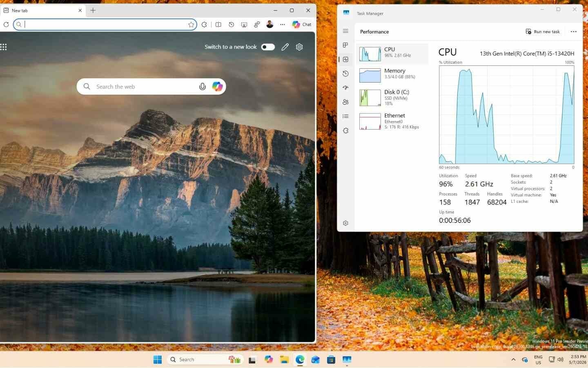
Task: Launch Microsoft Store from the taskbar
Action: 331,359
